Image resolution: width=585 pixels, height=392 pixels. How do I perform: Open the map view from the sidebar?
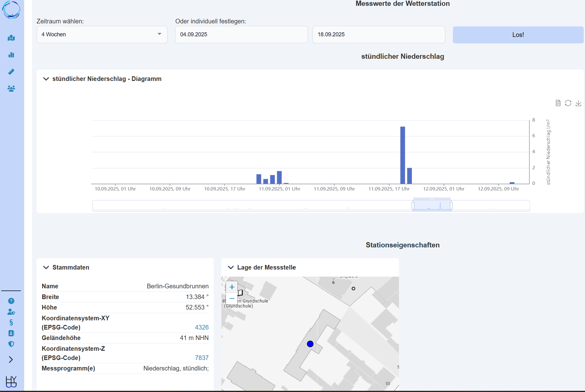(11, 38)
